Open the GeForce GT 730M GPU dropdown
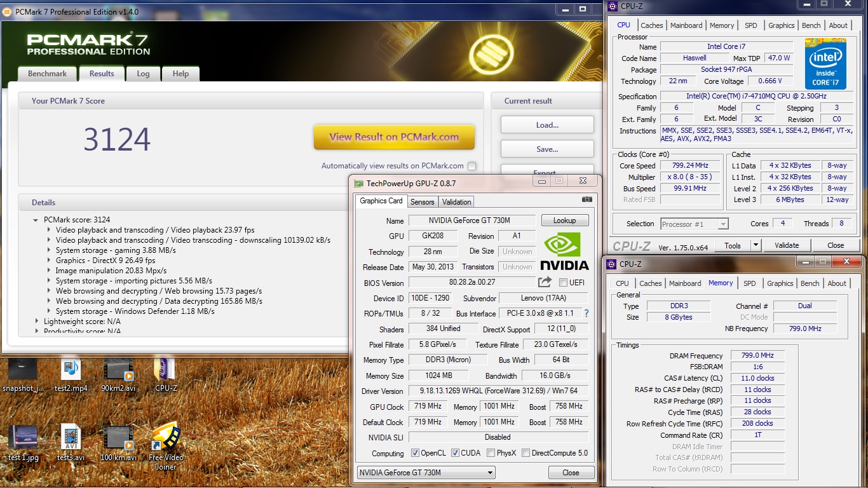 point(426,473)
